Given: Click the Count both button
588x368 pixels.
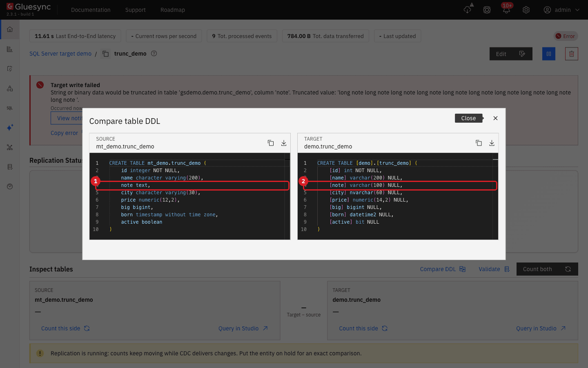Looking at the screenshot, I should (x=547, y=269).
